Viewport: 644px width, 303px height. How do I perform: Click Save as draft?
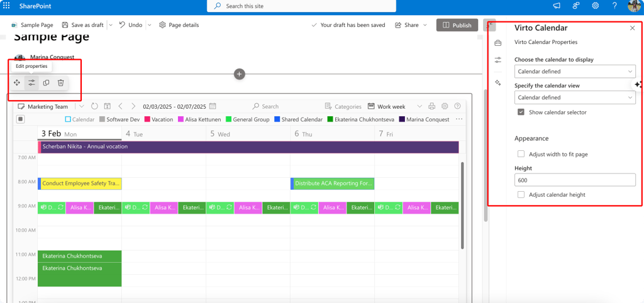82,25
